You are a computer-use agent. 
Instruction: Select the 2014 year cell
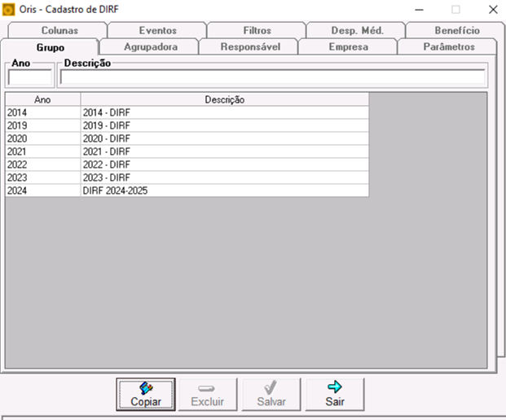tap(42, 112)
